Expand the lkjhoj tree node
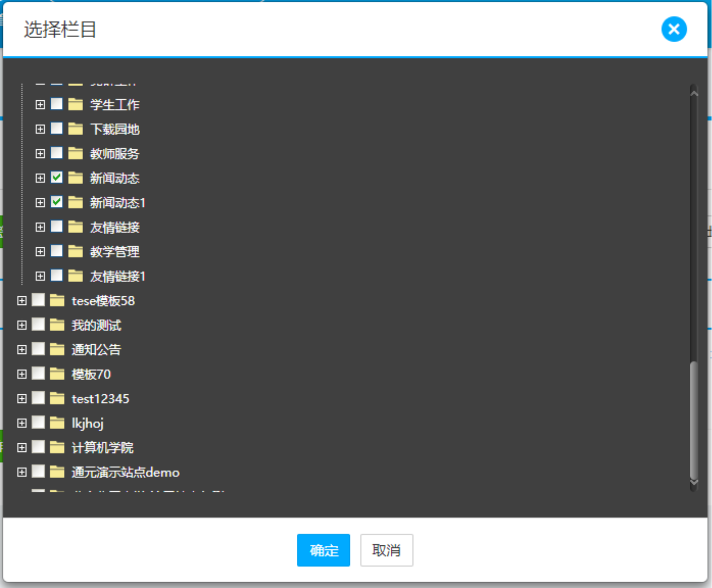Screen dimensions: 712x588 tap(22, 423)
